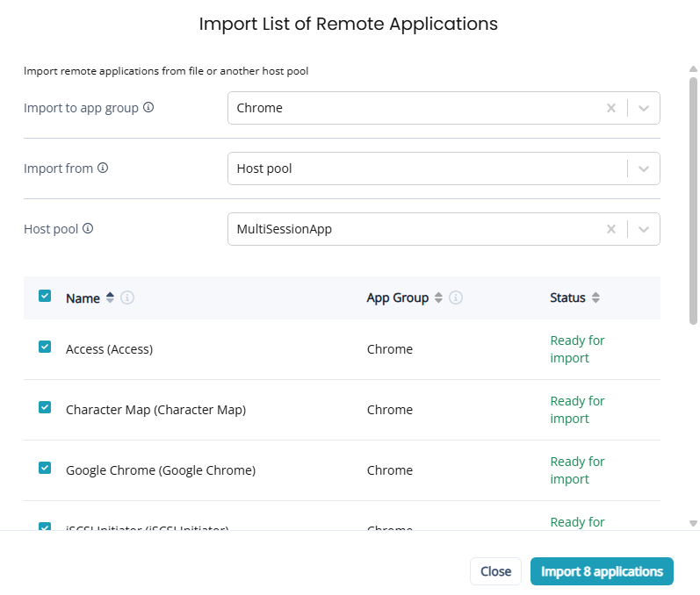Click the Close button
Screen dimensions: 700x595
[x=495, y=571]
